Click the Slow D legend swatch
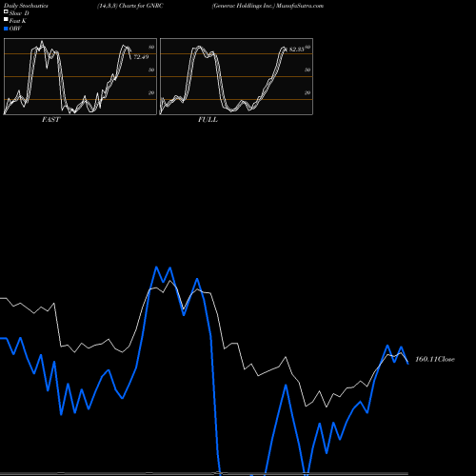The image size is (476, 476). pos(6,11)
